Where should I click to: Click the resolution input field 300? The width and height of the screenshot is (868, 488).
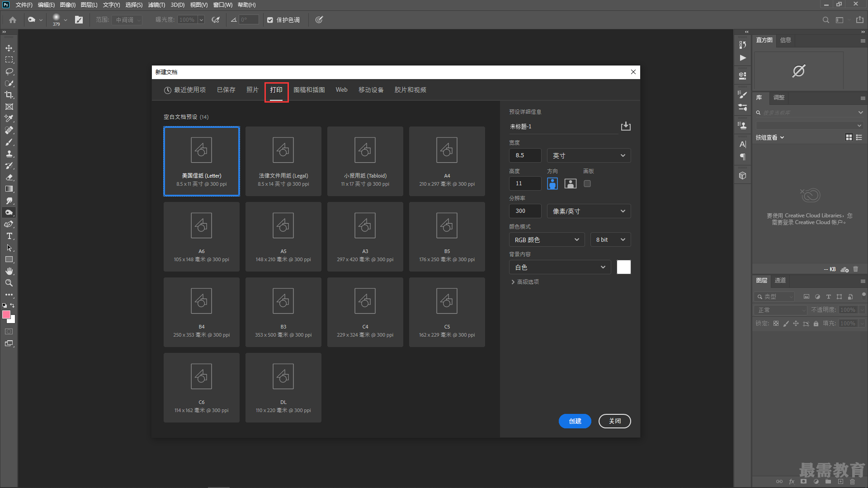coord(525,211)
